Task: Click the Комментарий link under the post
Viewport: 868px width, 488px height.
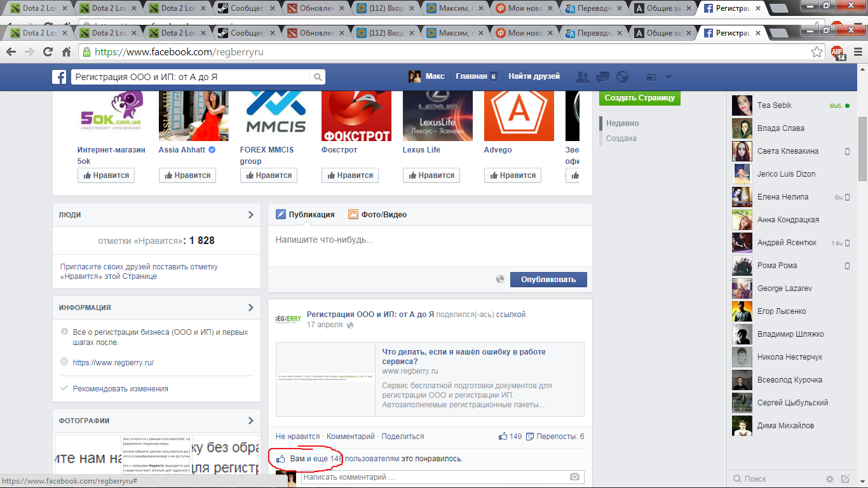Action: (x=351, y=437)
